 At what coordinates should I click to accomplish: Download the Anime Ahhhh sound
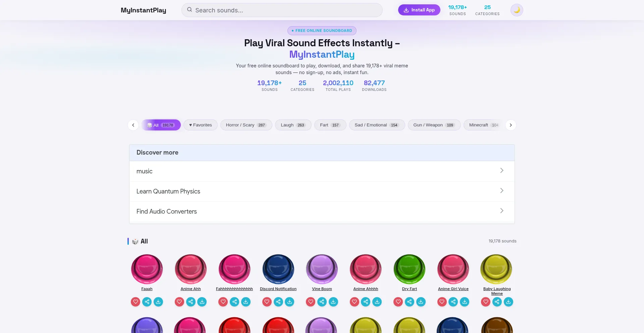coord(377,302)
